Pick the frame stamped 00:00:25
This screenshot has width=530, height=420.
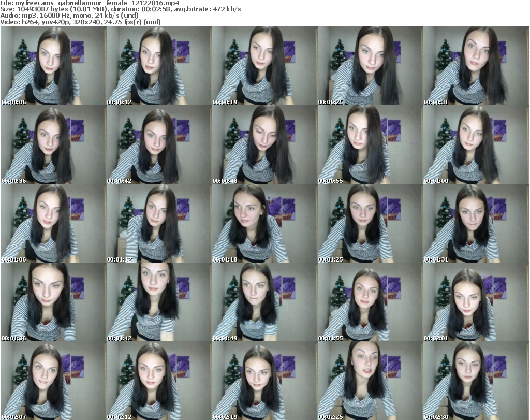click(370, 66)
